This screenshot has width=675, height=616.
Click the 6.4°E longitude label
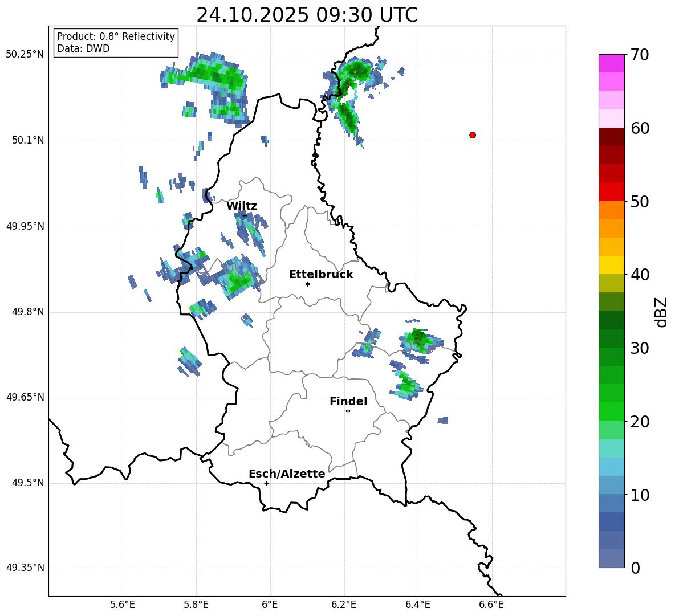(x=417, y=605)
